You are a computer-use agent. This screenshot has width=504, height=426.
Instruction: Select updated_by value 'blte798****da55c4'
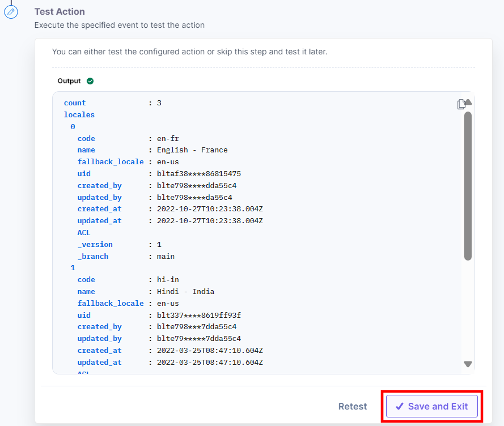coord(195,197)
